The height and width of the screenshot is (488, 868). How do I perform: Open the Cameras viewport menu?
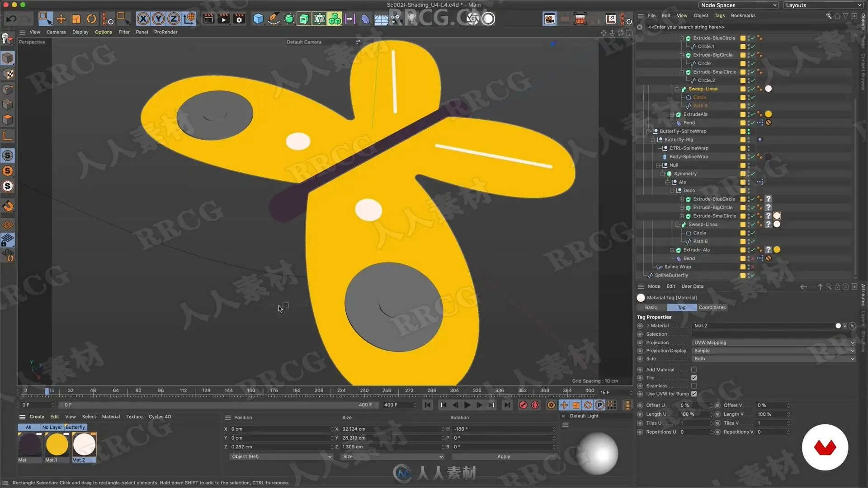56,32
